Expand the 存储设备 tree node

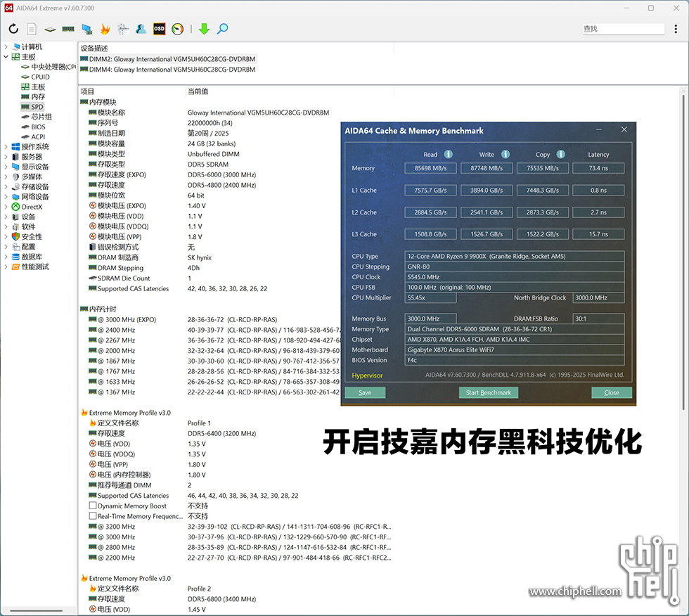click(6, 187)
